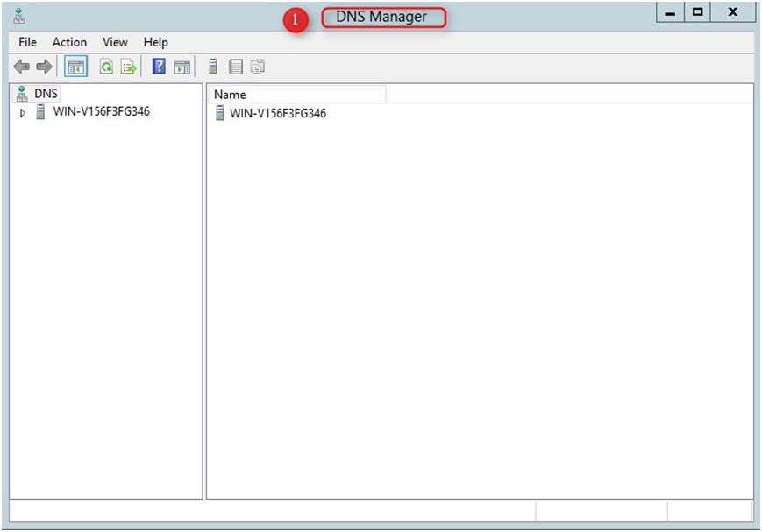This screenshot has width=762, height=532.
Task: Open Help via the blue question mark icon
Action: click(x=159, y=66)
